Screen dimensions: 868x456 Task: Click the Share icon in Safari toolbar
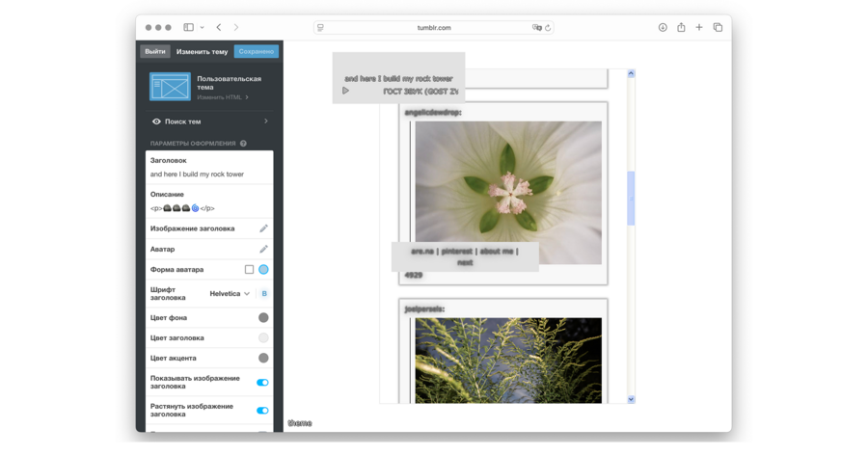[x=681, y=28]
